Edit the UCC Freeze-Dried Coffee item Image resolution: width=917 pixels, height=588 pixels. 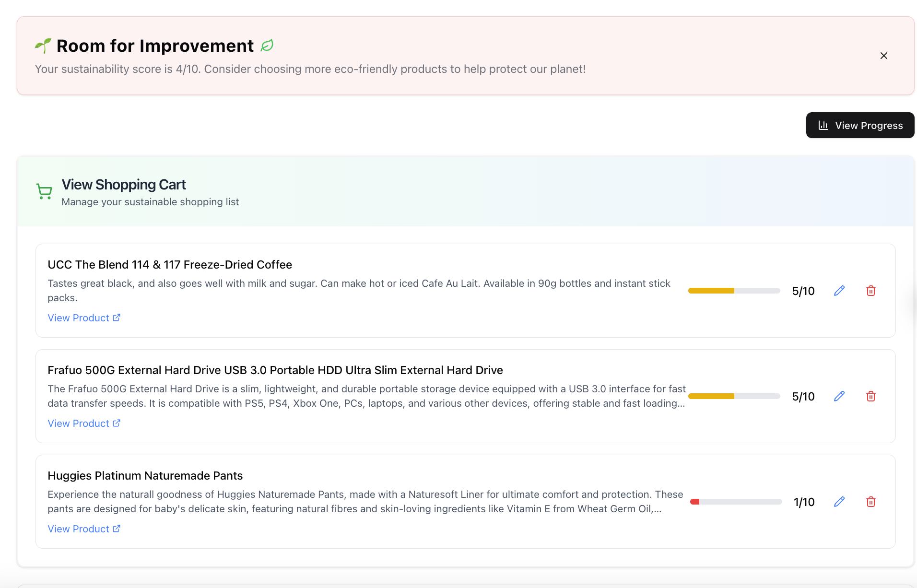tap(839, 291)
